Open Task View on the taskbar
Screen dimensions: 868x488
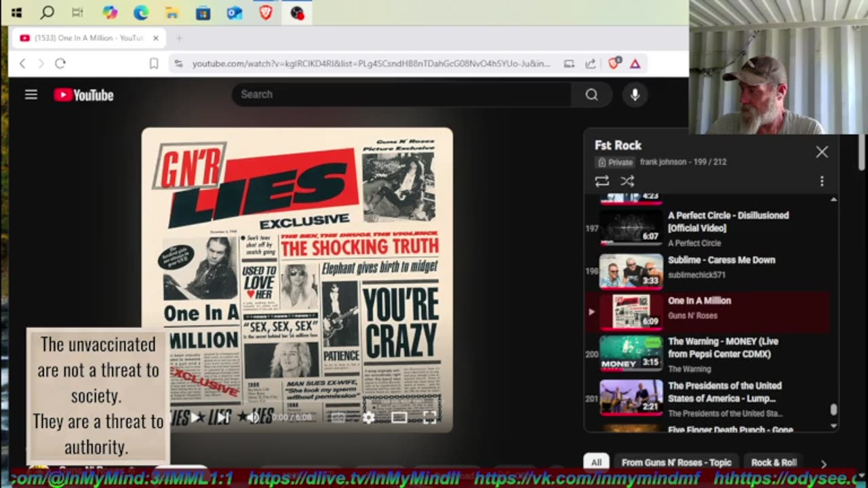pos(77,12)
